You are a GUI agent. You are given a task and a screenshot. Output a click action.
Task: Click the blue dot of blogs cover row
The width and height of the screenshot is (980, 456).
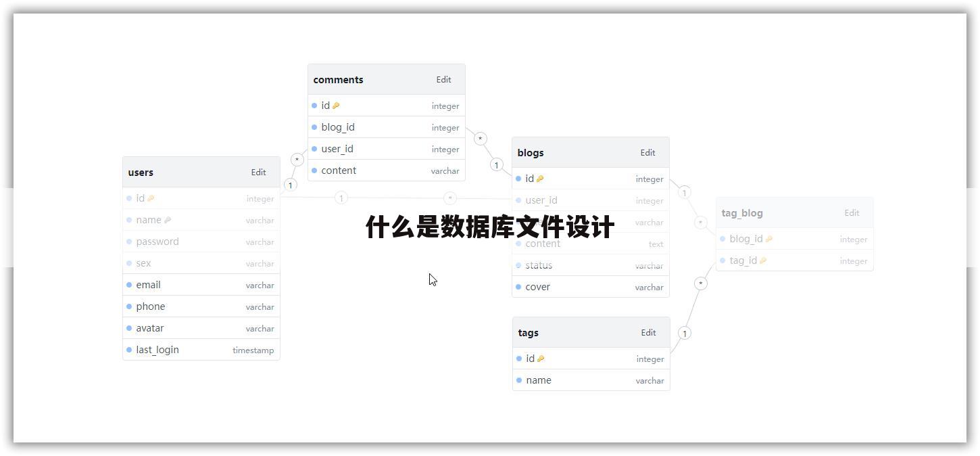tap(518, 287)
